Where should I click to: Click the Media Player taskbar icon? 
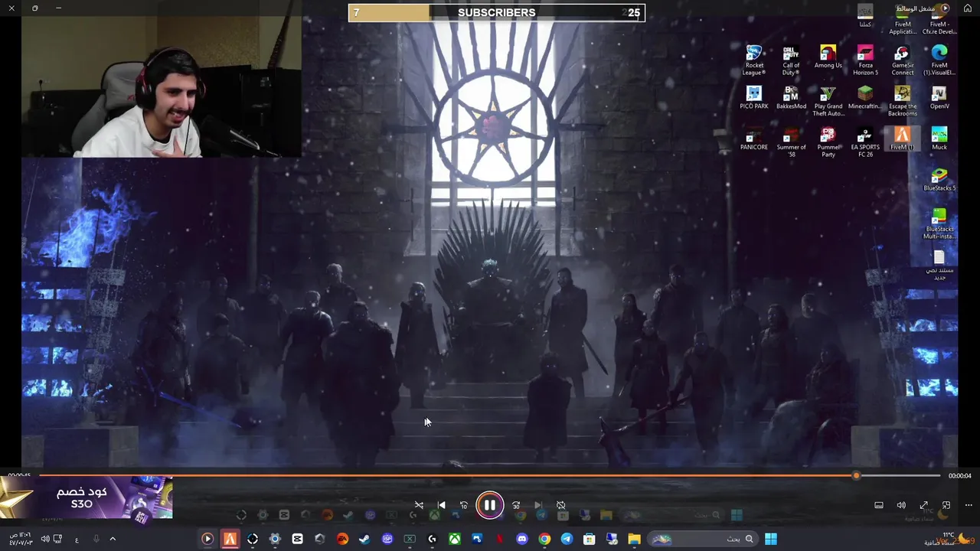click(x=207, y=539)
